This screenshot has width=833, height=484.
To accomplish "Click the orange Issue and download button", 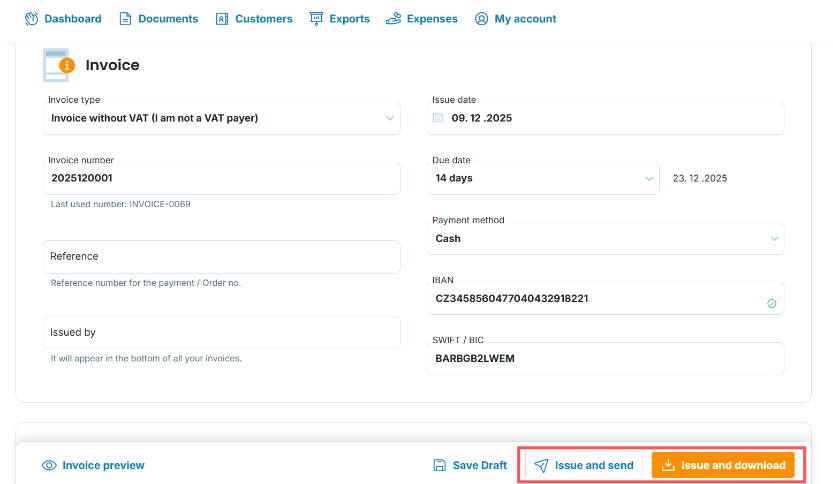I will pyautogui.click(x=723, y=465).
